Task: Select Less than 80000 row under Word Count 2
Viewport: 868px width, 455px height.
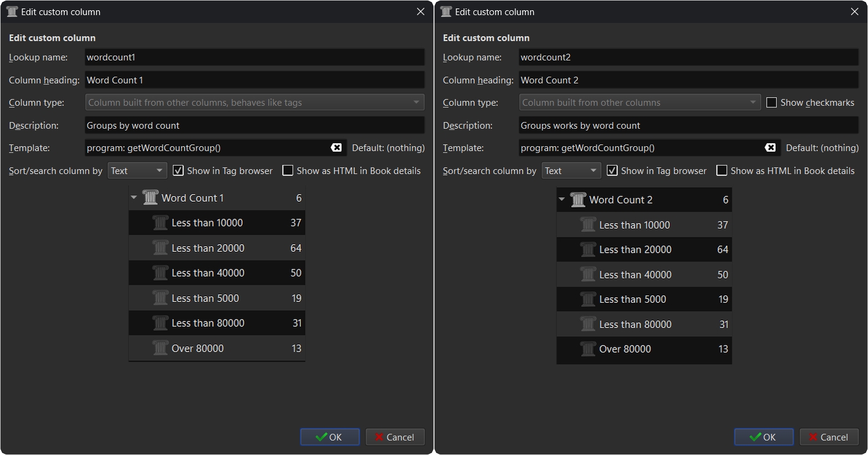Action: coord(644,324)
